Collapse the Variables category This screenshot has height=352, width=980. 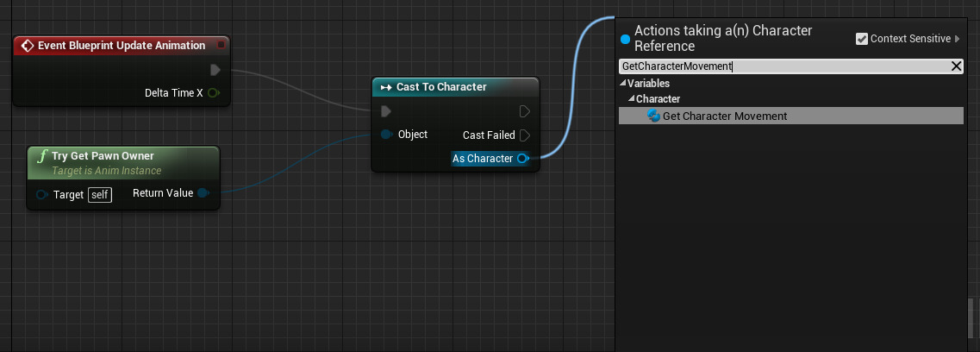tap(623, 83)
